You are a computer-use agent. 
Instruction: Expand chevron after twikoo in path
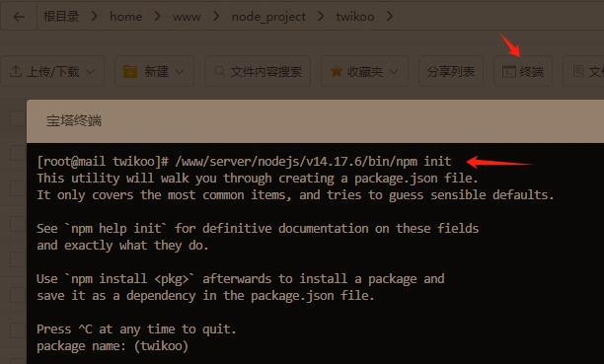click(390, 16)
